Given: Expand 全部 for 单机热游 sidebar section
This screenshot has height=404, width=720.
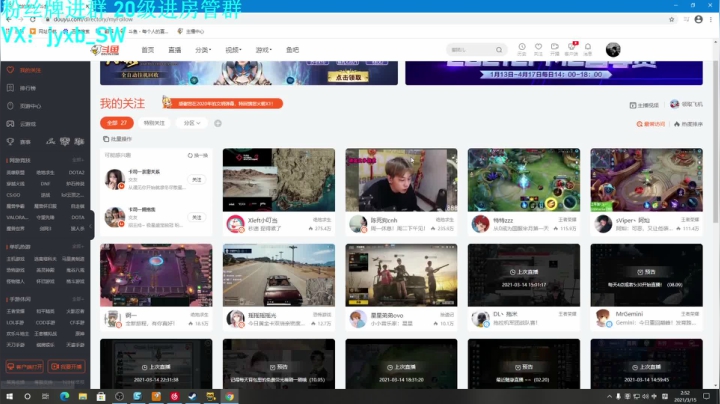Looking at the screenshot, I should coord(78,247).
